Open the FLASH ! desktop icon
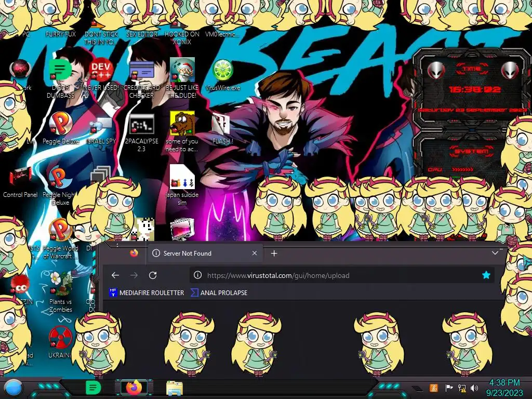532x399 pixels. click(221, 124)
